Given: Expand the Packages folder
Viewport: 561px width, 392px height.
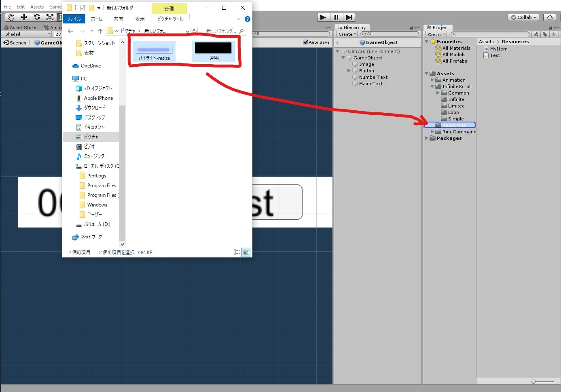Looking at the screenshot, I should click(x=426, y=138).
